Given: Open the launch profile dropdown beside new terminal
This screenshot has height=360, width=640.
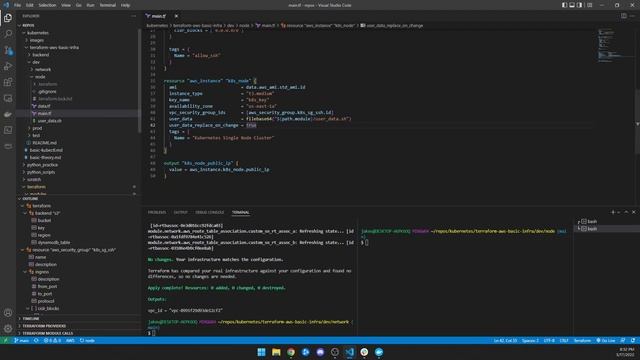Looking at the screenshot, I should tap(618, 212).
